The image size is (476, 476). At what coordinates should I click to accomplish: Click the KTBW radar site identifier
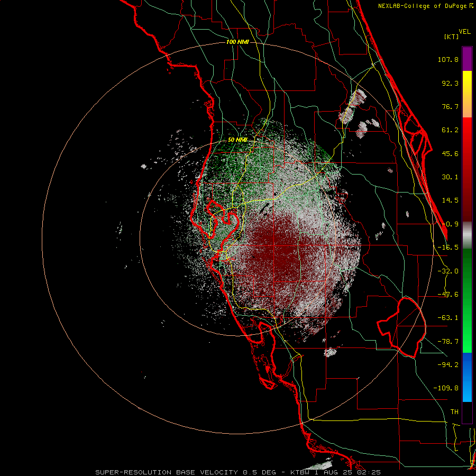tap(300, 472)
